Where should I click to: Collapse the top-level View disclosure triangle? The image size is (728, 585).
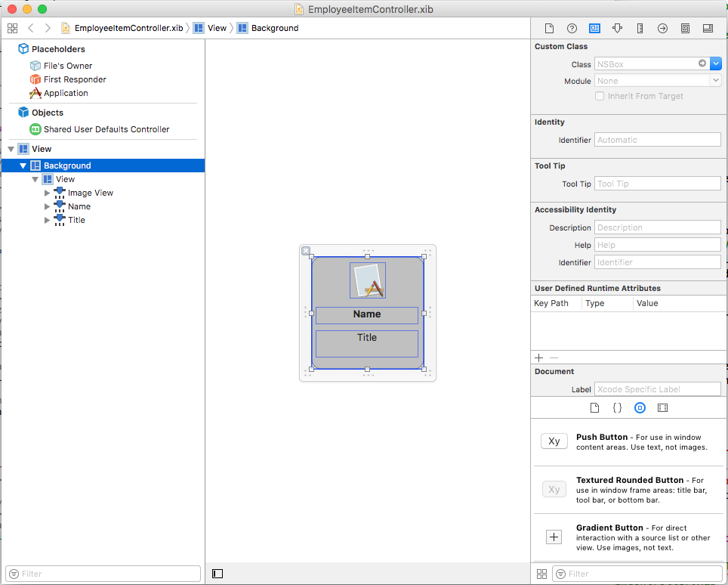(11, 149)
